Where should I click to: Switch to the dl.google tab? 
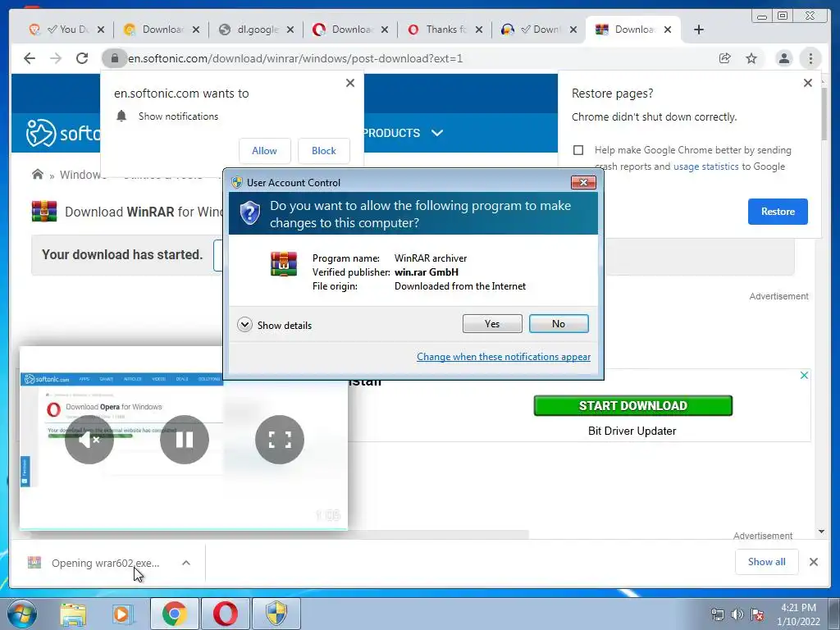click(257, 30)
